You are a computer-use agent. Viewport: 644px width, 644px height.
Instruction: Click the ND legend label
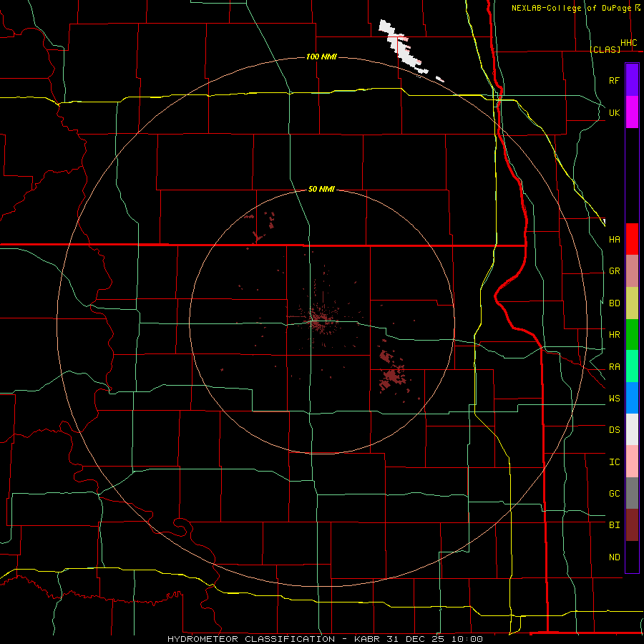[614, 557]
